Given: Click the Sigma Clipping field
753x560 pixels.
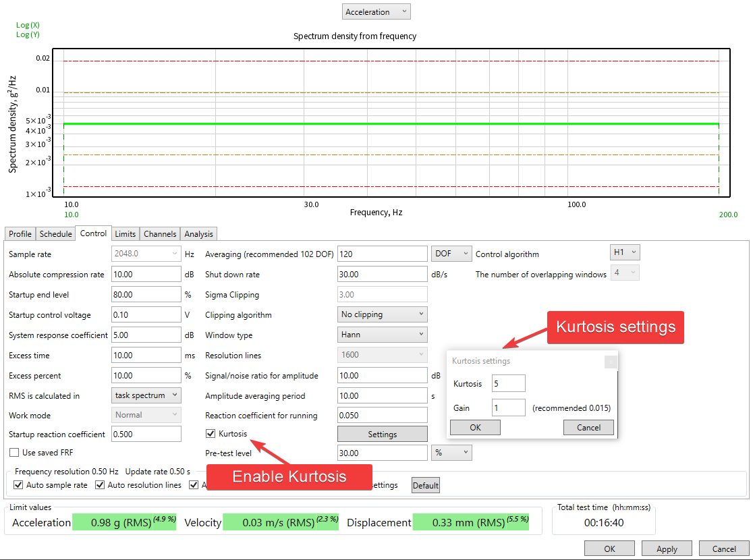Looking at the screenshot, I should coord(383,294).
